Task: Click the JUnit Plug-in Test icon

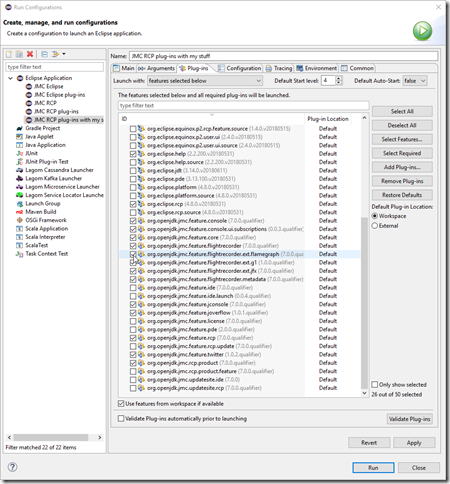Action: click(20, 162)
